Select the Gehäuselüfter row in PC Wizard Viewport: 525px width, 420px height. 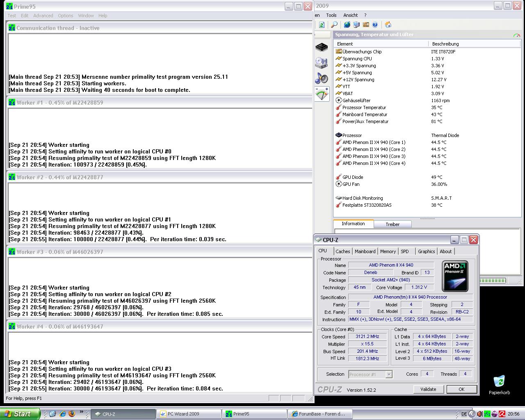click(427, 100)
